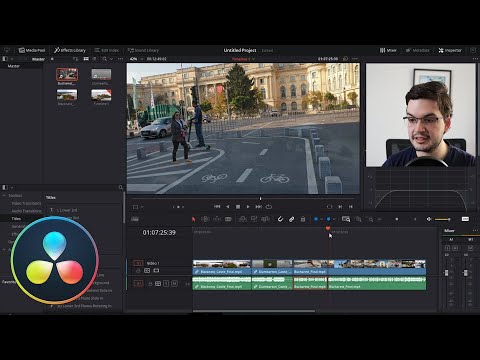Jump to the last frame in the viewer
Screen dimensions: 480x360
(258, 207)
